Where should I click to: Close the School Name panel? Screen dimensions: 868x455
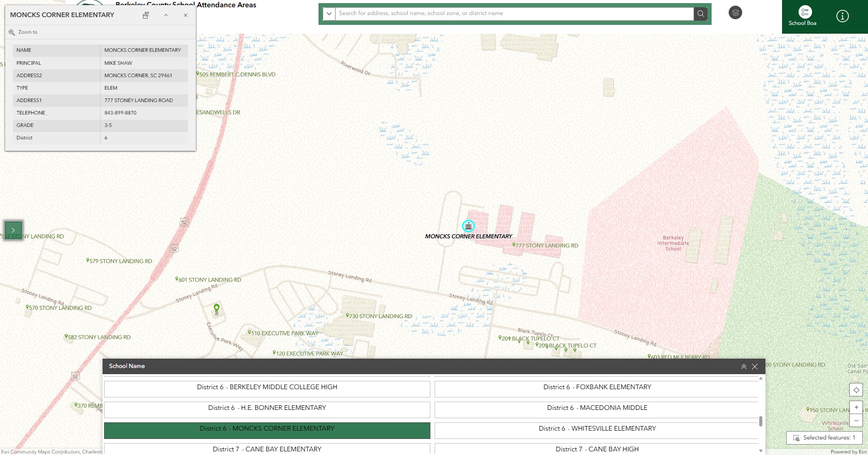click(755, 366)
